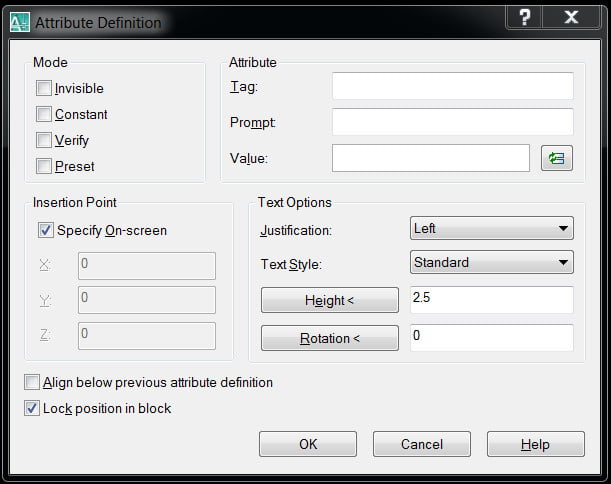611x484 pixels.
Task: Tick the Constant checkbox
Action: point(44,114)
